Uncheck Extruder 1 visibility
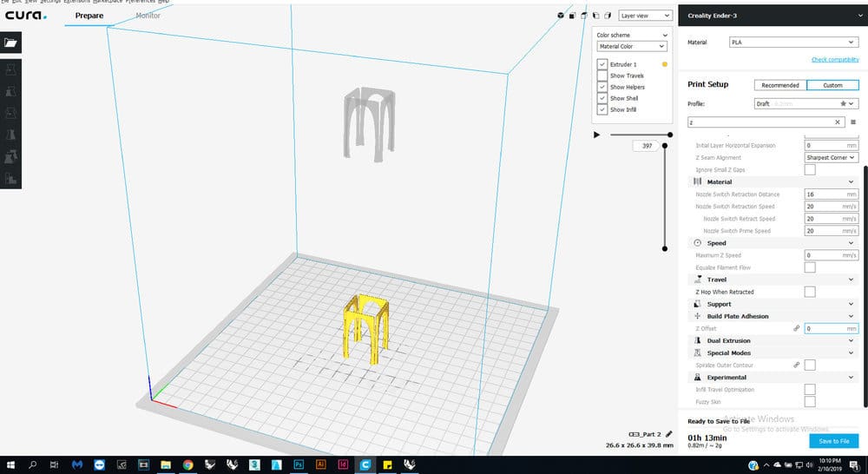This screenshot has height=474, width=868. [602, 64]
